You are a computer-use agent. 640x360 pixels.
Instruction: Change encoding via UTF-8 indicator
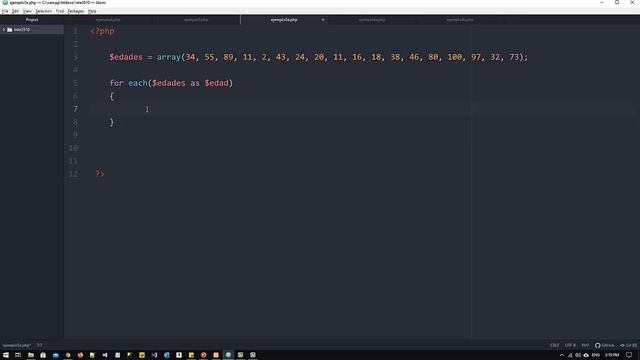click(570, 345)
